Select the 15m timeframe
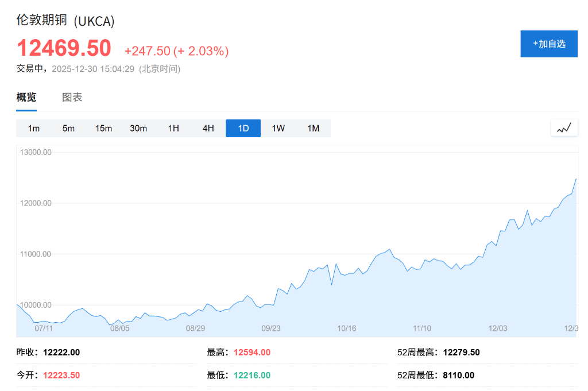 (103, 128)
